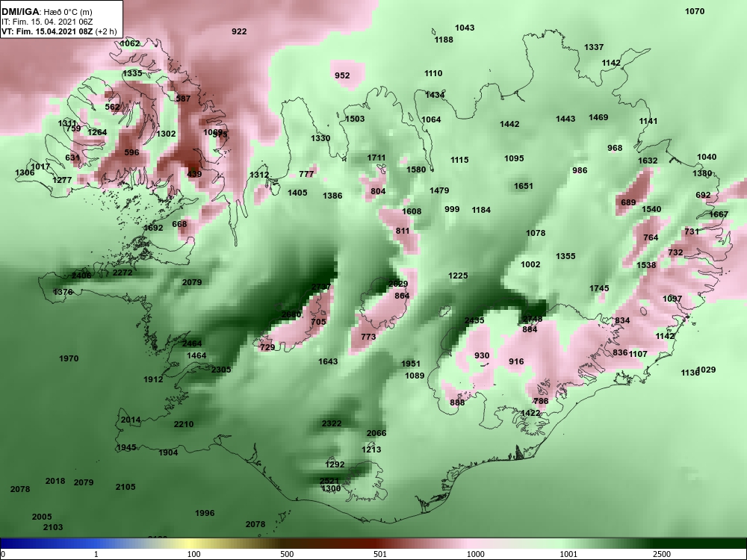Click the legend label 100

click(x=193, y=554)
